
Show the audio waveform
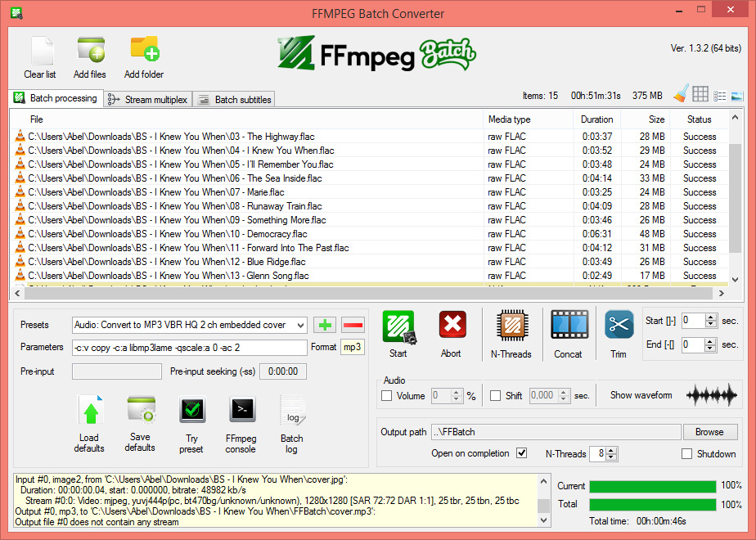712,395
